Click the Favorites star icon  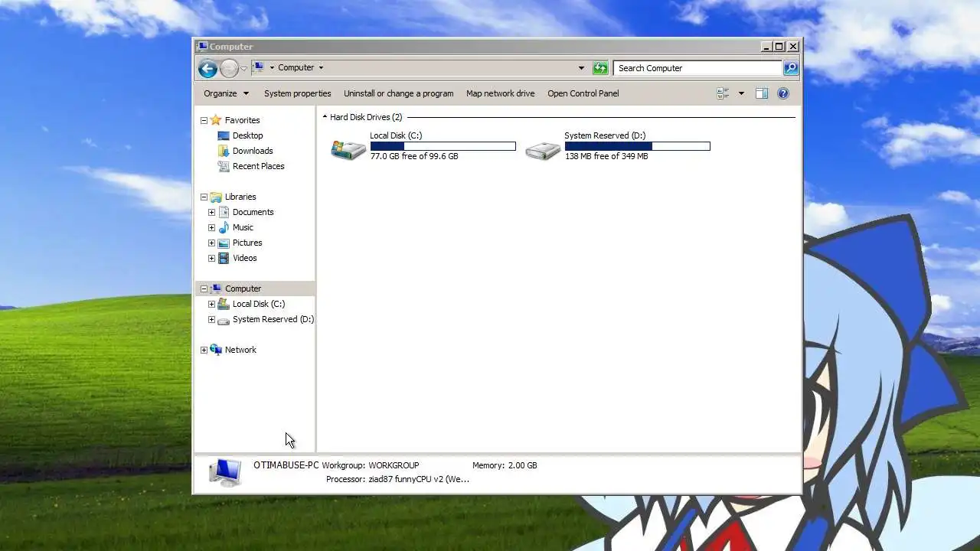(x=216, y=120)
